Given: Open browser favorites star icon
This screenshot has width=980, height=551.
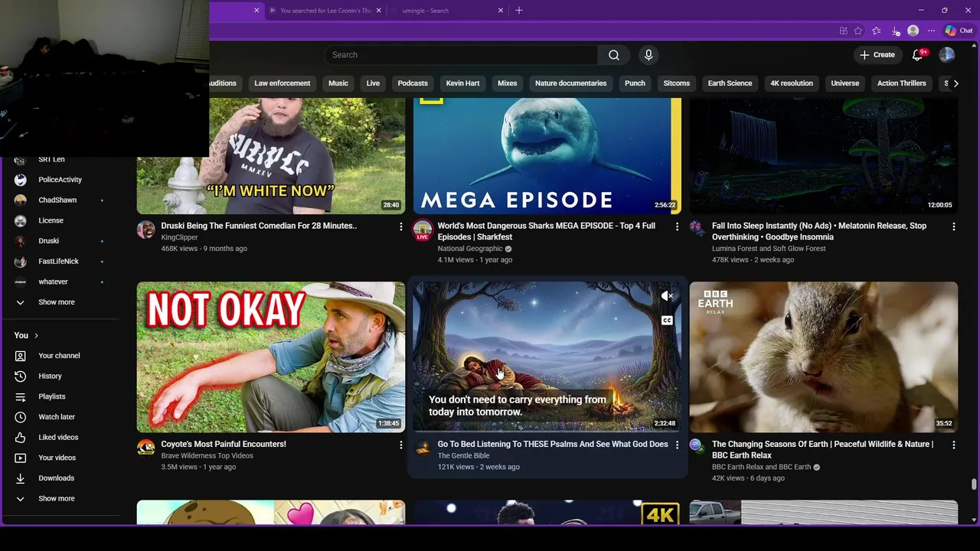Looking at the screenshot, I should pos(858,31).
